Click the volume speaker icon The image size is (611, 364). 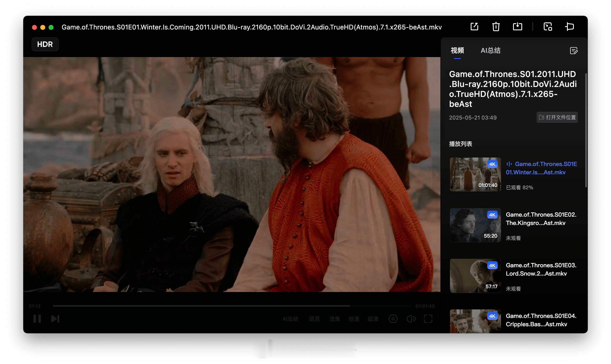pos(411,319)
